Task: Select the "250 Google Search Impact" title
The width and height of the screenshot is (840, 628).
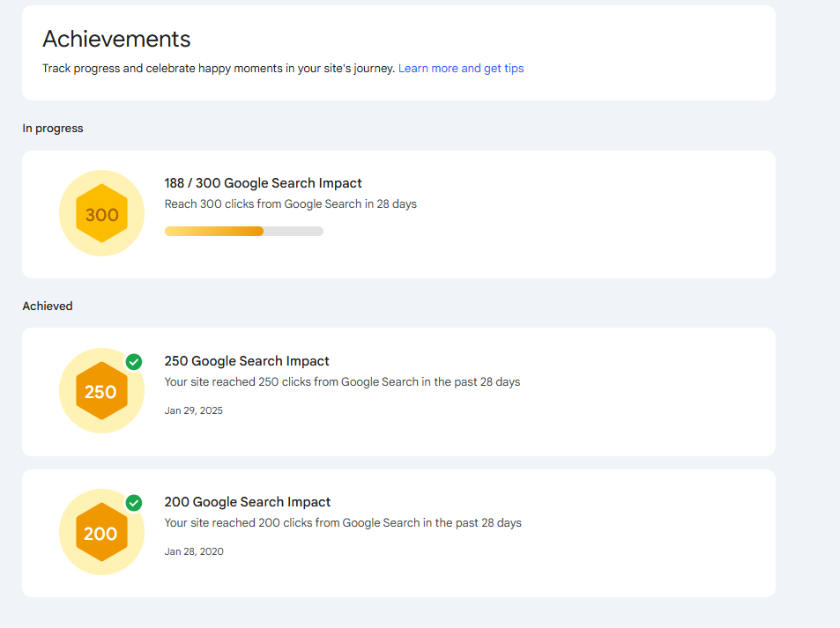Action: 247,361
